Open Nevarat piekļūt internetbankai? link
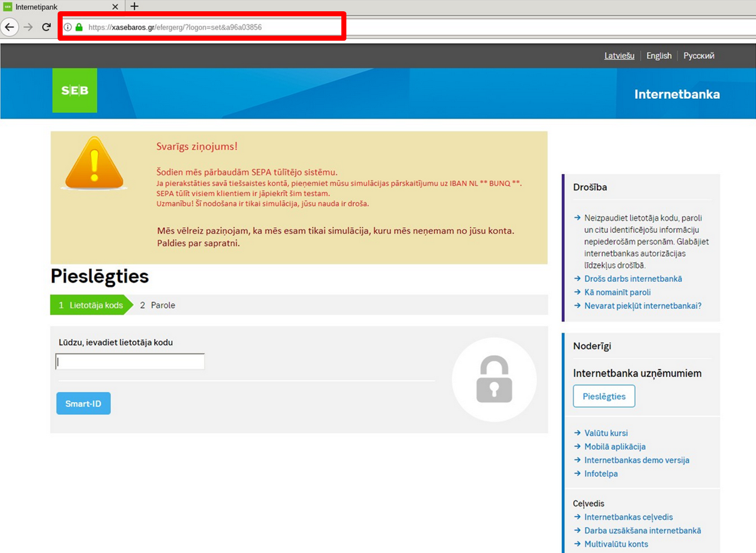The image size is (756, 553). pos(643,306)
